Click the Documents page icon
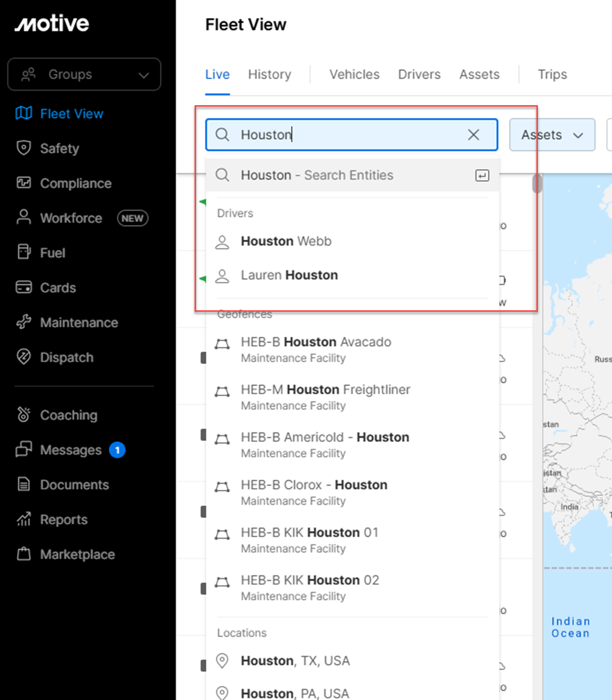The image size is (612, 700). click(24, 484)
